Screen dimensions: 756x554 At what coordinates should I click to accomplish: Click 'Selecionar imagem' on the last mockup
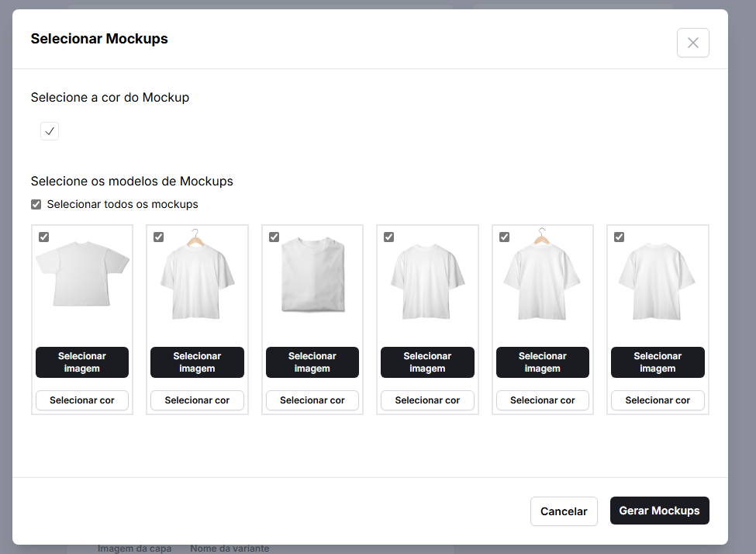tap(658, 362)
